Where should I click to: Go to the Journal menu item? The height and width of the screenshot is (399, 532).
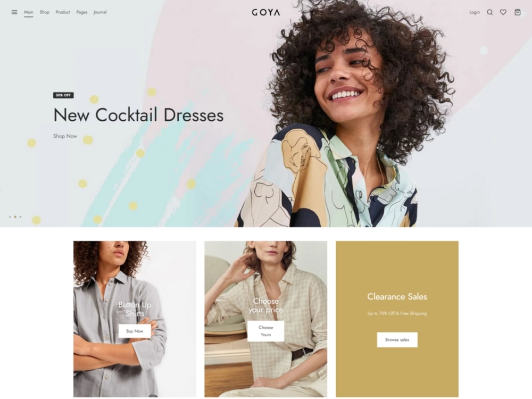tap(100, 12)
